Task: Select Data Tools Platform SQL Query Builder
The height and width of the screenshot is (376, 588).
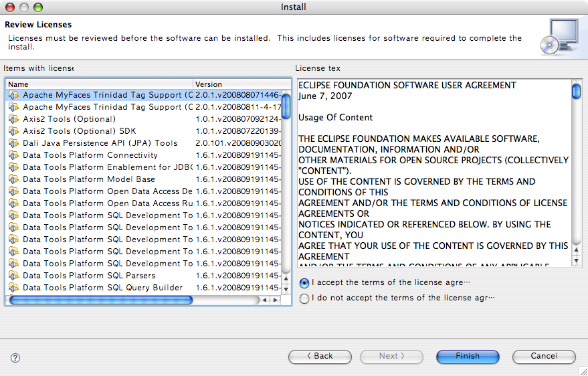Action: click(144, 287)
